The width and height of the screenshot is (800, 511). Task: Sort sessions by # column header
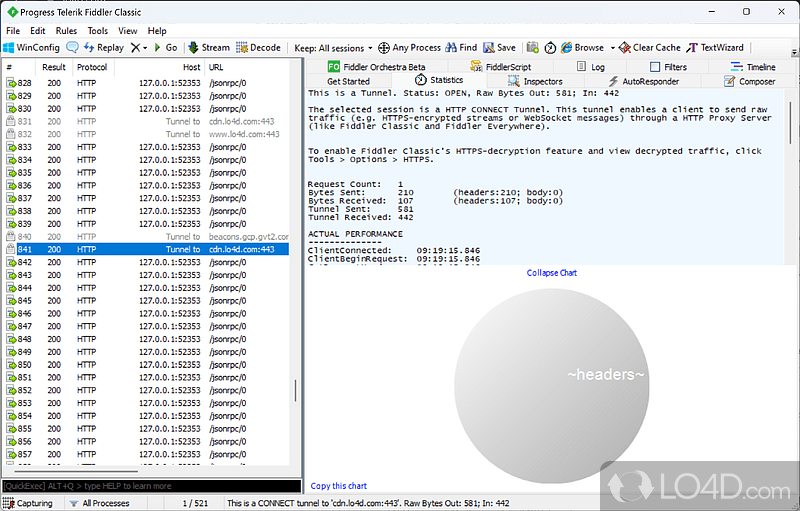coord(19,67)
